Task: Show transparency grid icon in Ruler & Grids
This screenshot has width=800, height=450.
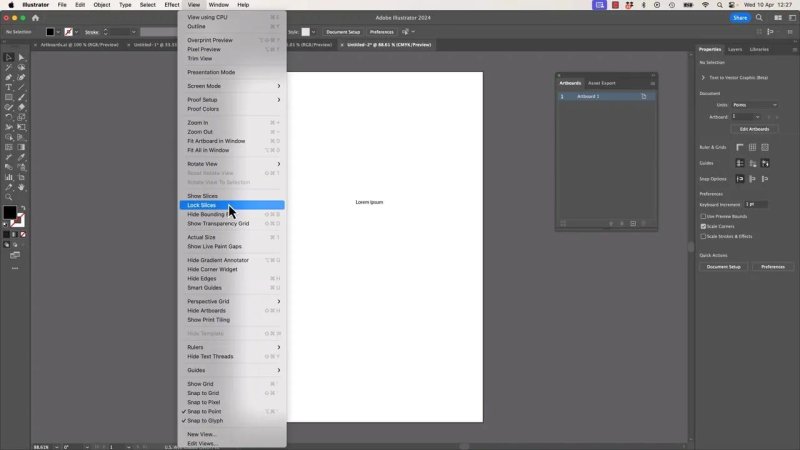Action: (765, 147)
